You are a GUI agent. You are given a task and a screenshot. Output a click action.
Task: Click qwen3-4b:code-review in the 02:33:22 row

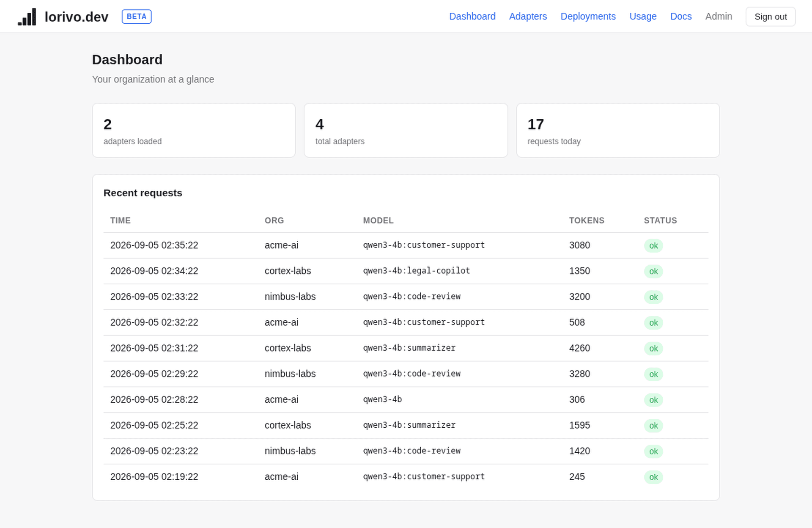coord(412,297)
